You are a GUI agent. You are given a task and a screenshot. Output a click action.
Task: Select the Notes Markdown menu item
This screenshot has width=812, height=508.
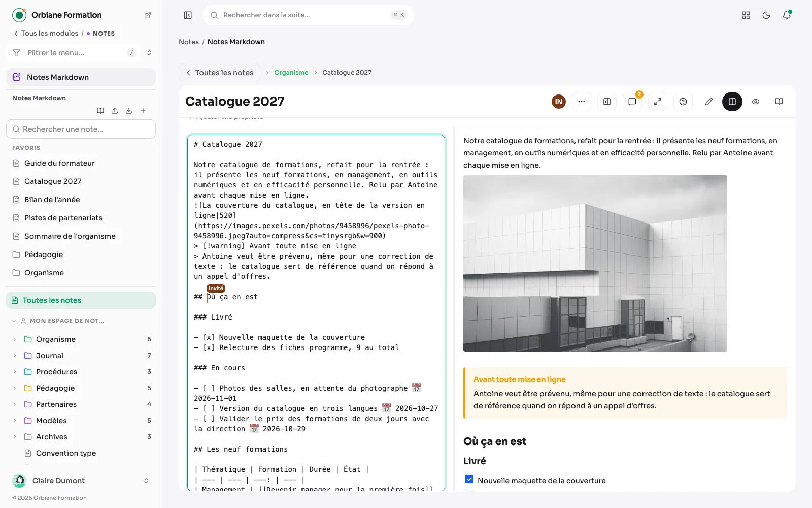(81, 77)
